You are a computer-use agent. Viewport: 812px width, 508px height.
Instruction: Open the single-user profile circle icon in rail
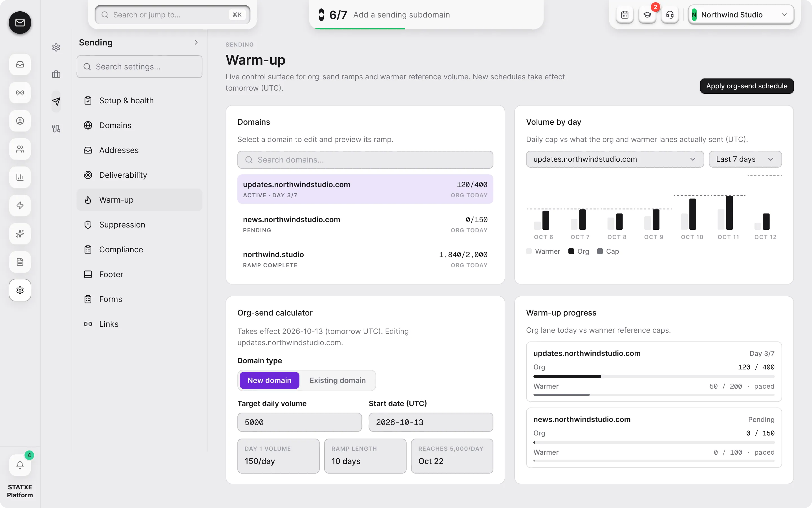[x=20, y=121]
